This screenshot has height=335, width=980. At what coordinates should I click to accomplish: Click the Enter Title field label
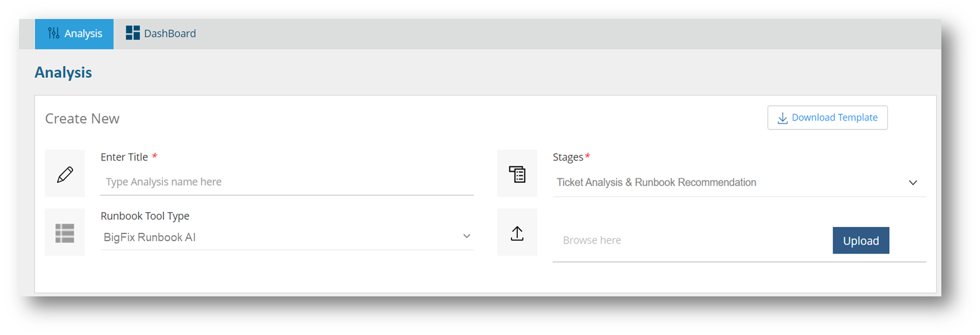tap(124, 157)
